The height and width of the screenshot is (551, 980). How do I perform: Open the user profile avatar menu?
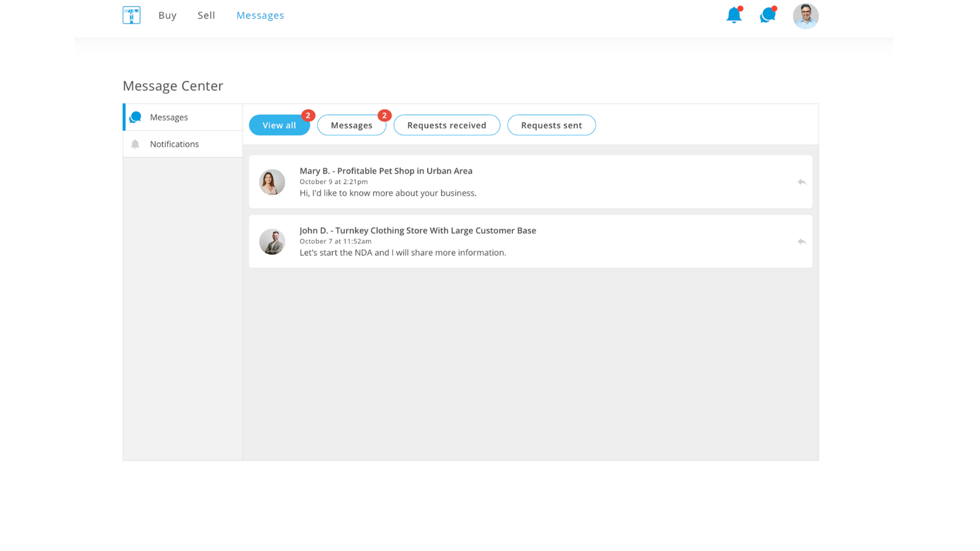[x=805, y=16]
